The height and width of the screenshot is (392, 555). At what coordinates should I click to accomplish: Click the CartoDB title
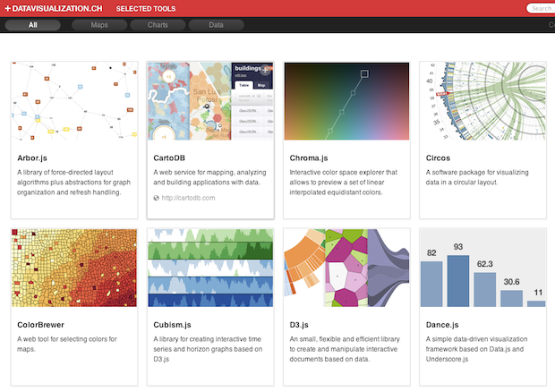coord(169,158)
